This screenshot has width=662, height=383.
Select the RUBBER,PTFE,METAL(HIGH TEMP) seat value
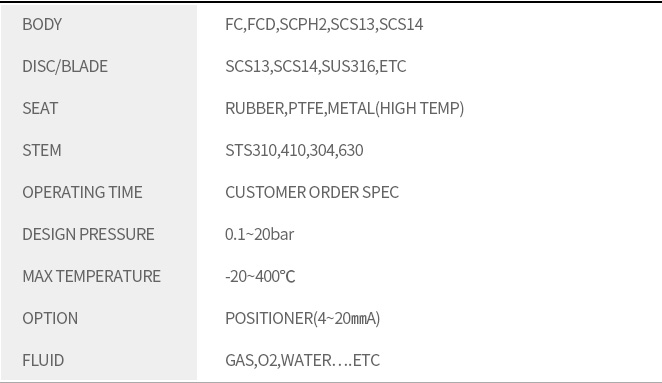pyautogui.click(x=345, y=108)
